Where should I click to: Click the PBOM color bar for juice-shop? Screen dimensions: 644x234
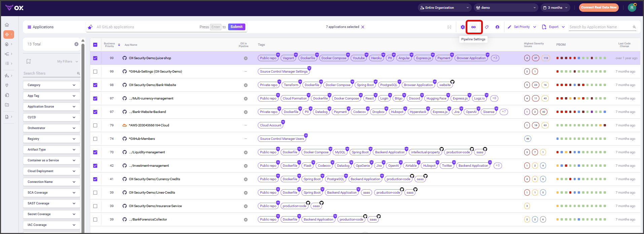pos(581,58)
